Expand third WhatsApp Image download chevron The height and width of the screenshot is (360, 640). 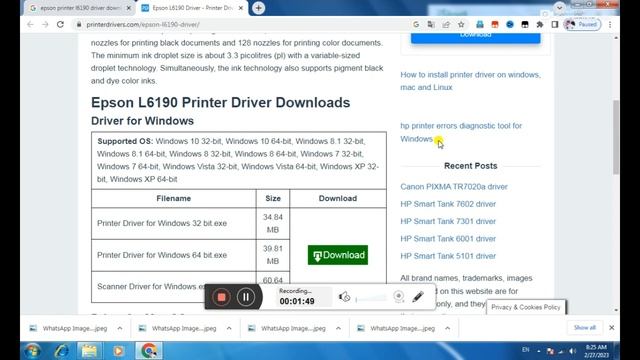[338, 328]
